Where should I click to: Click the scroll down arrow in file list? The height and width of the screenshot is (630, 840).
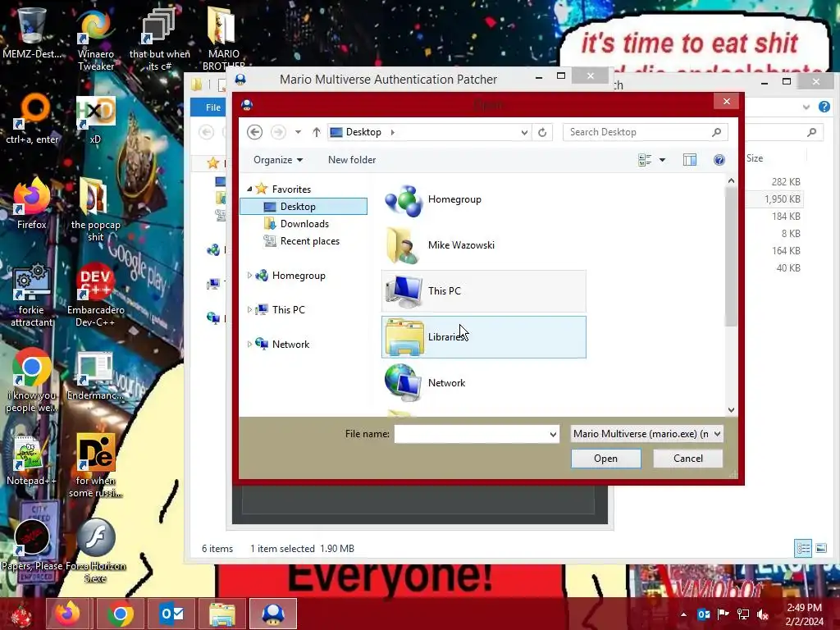tap(731, 410)
